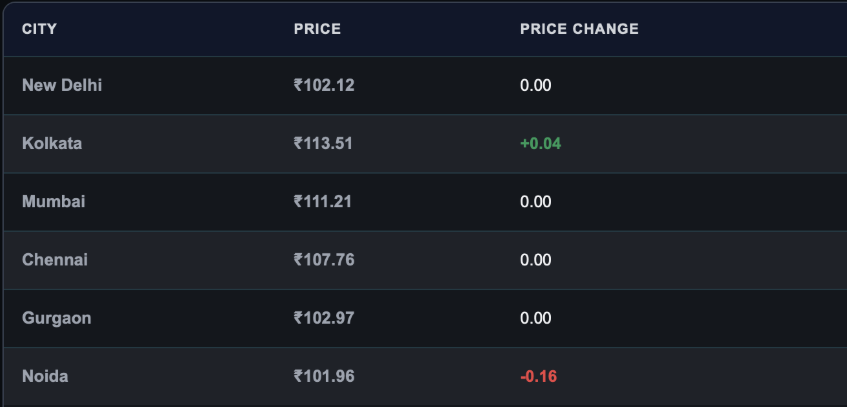Click Kolkata price ₹113.51
The width and height of the screenshot is (847, 407).
(323, 144)
